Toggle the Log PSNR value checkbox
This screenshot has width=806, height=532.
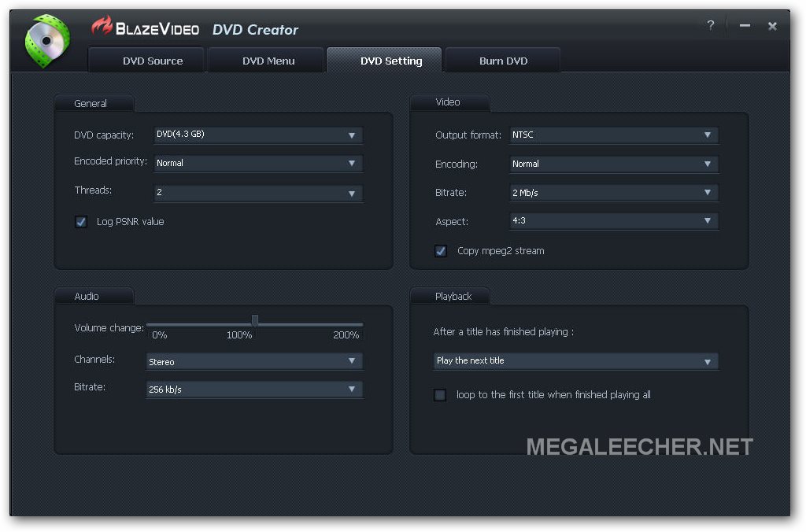[81, 222]
